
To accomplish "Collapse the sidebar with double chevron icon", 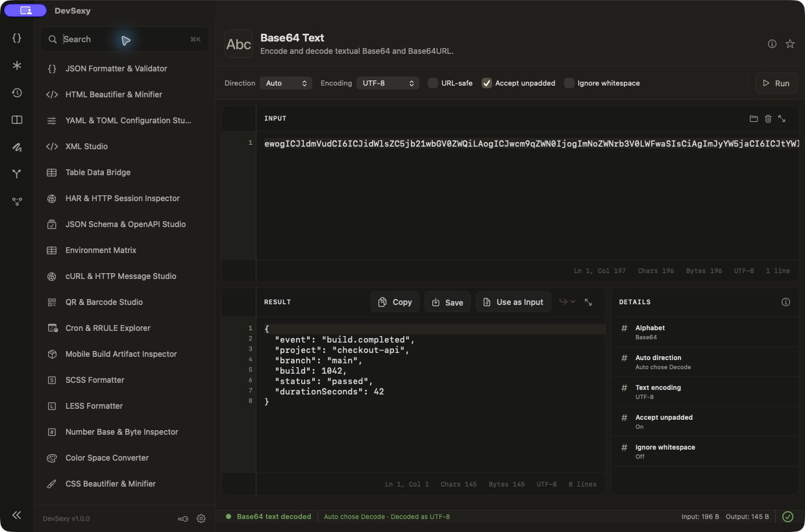I will (x=17, y=515).
